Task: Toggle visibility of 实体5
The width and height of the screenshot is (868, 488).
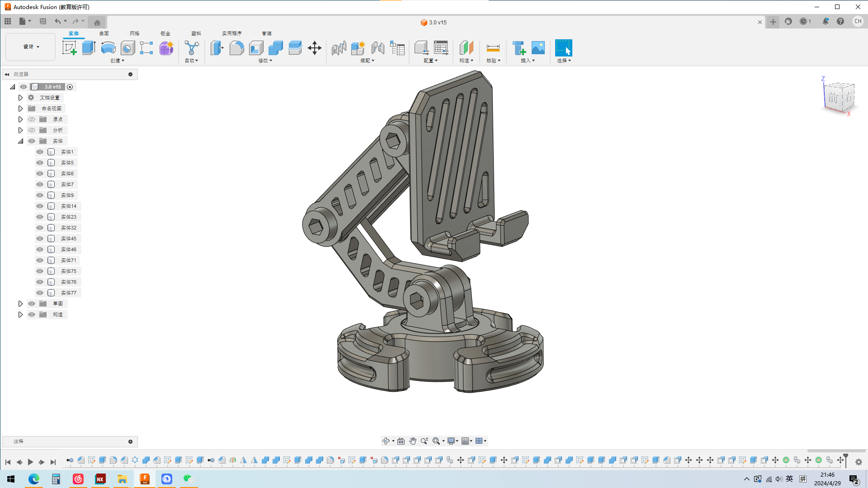Action: tap(40, 163)
